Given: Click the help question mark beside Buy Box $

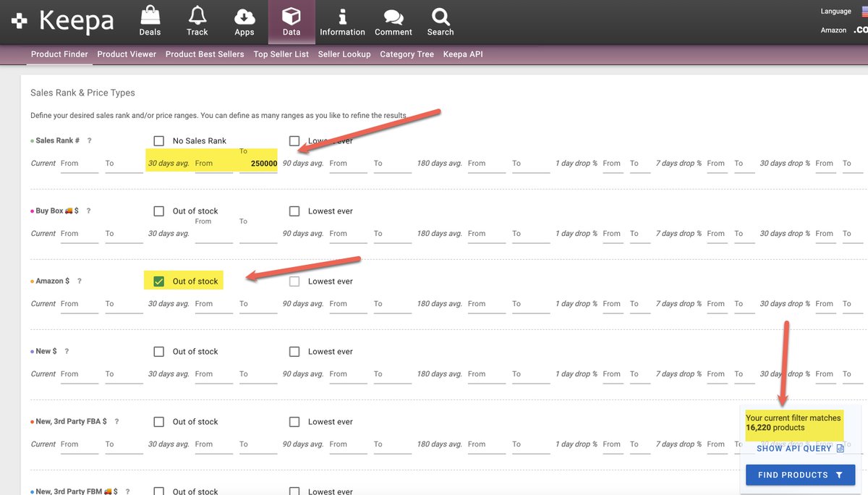Looking at the screenshot, I should tap(89, 211).
